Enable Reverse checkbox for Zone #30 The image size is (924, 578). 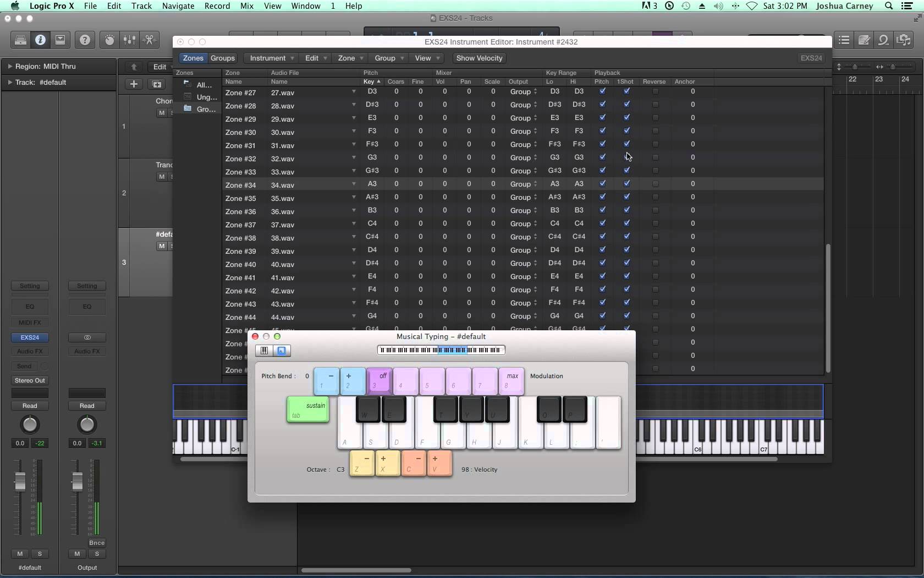click(655, 131)
